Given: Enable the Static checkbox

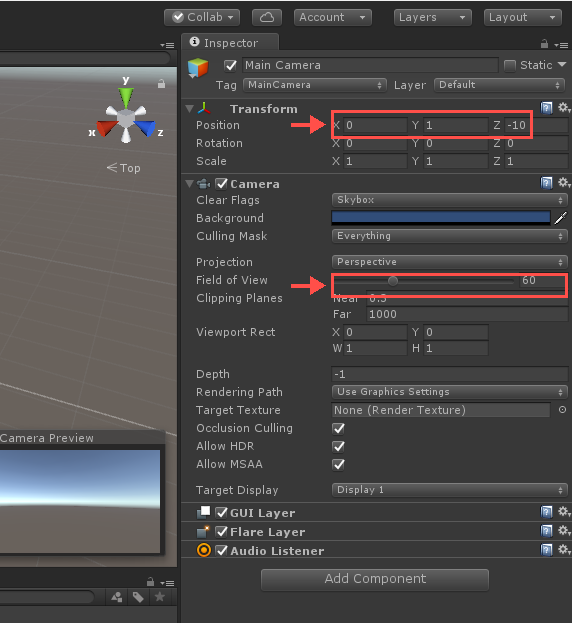Looking at the screenshot, I should point(510,66).
